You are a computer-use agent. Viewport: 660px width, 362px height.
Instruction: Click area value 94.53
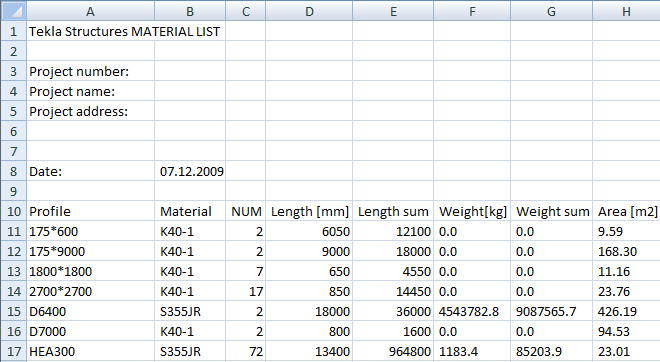627,331
